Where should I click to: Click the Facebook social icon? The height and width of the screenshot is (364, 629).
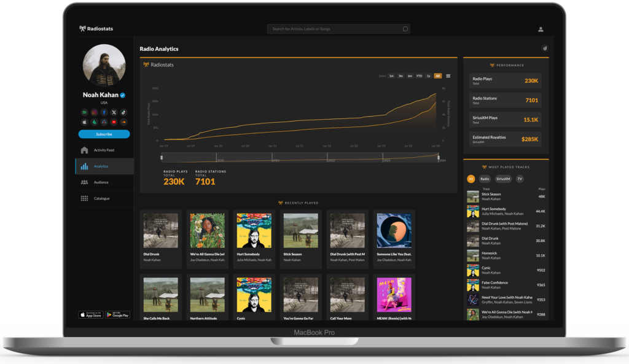coord(104,112)
